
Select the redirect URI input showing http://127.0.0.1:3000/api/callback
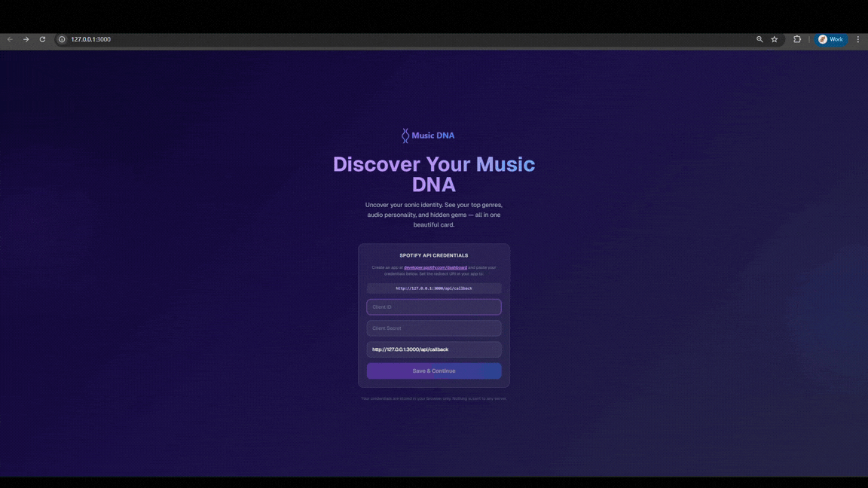433,349
